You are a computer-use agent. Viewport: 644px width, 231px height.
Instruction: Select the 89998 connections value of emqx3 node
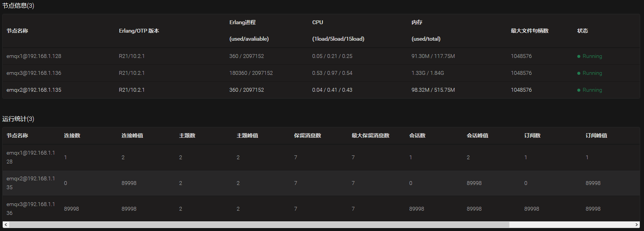click(71, 209)
